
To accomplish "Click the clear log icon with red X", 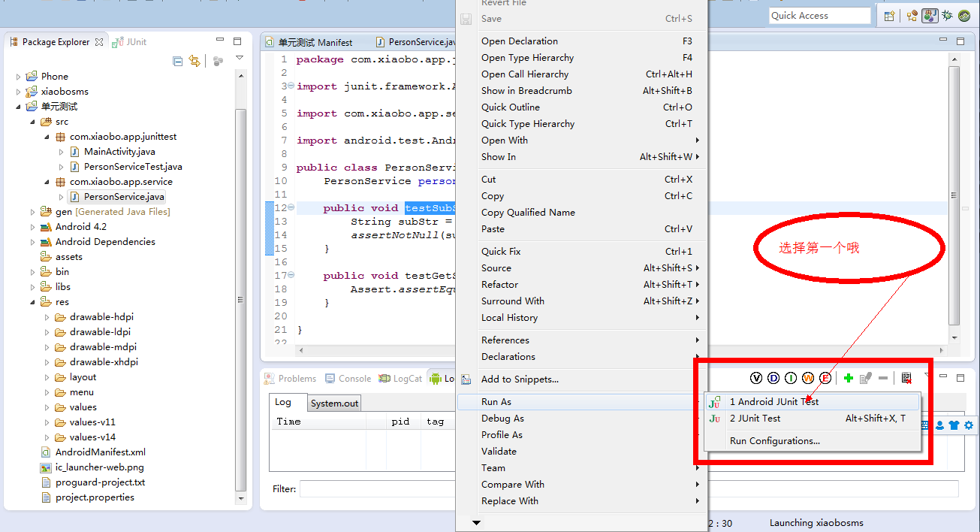I will pyautogui.click(x=906, y=378).
